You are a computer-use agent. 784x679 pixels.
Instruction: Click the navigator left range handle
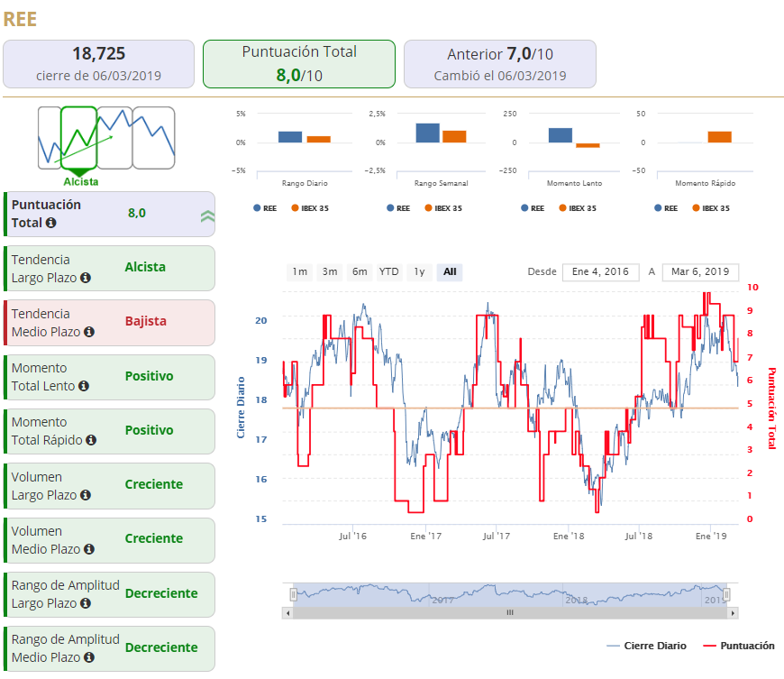click(294, 594)
